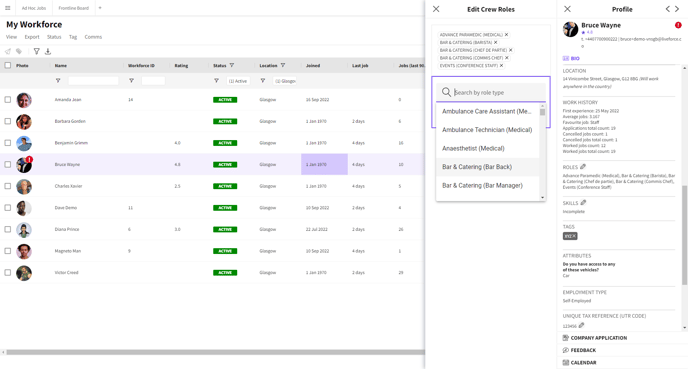This screenshot has height=369, width=688.
Task: Click the download export icon in the toolbar
Action: (x=48, y=51)
